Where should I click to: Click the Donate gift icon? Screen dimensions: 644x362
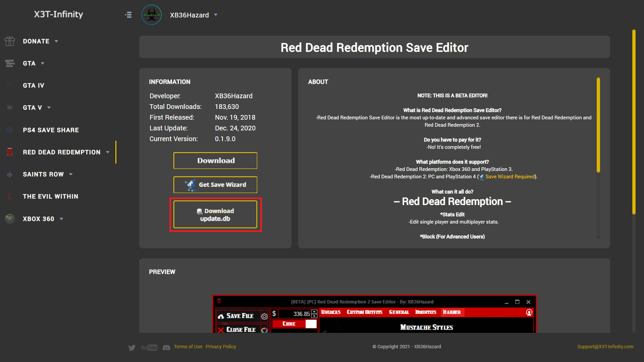pyautogui.click(x=10, y=41)
